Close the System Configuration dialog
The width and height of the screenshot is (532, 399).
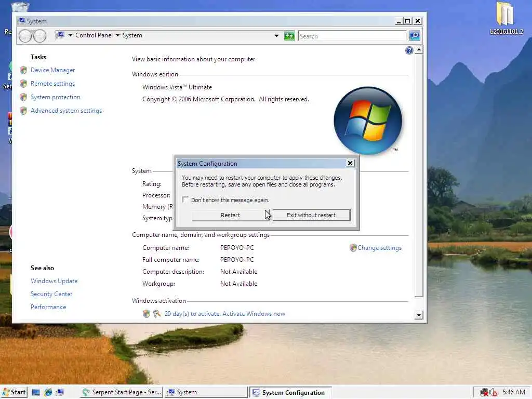350,163
